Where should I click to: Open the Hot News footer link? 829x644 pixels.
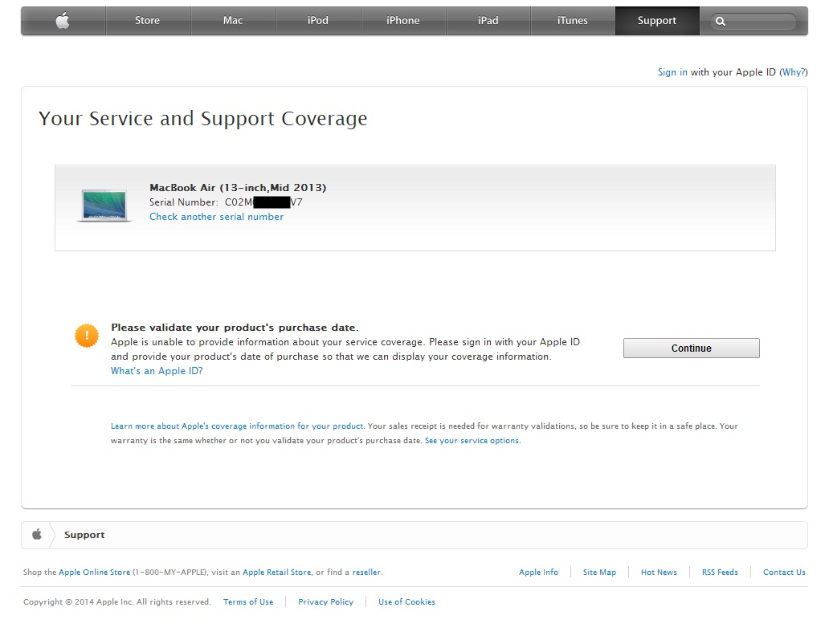(x=659, y=573)
